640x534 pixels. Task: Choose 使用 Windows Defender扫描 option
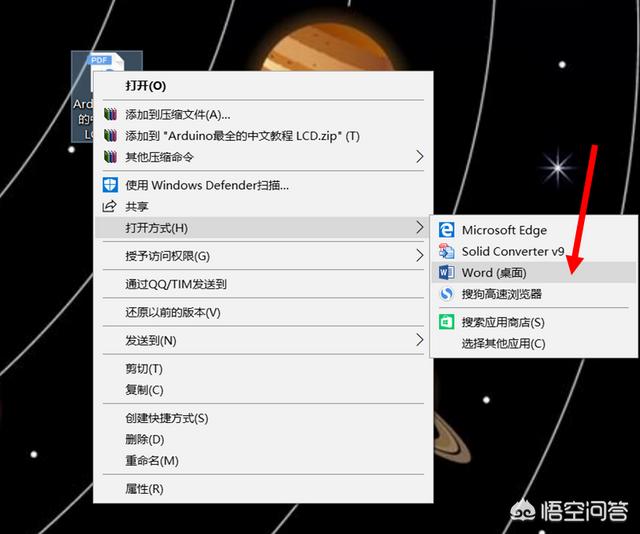(263, 185)
